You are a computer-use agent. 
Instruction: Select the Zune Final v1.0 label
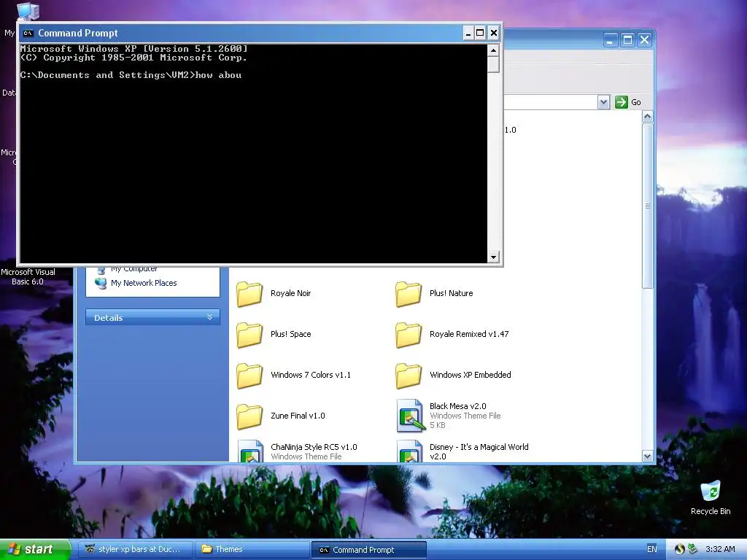point(298,416)
